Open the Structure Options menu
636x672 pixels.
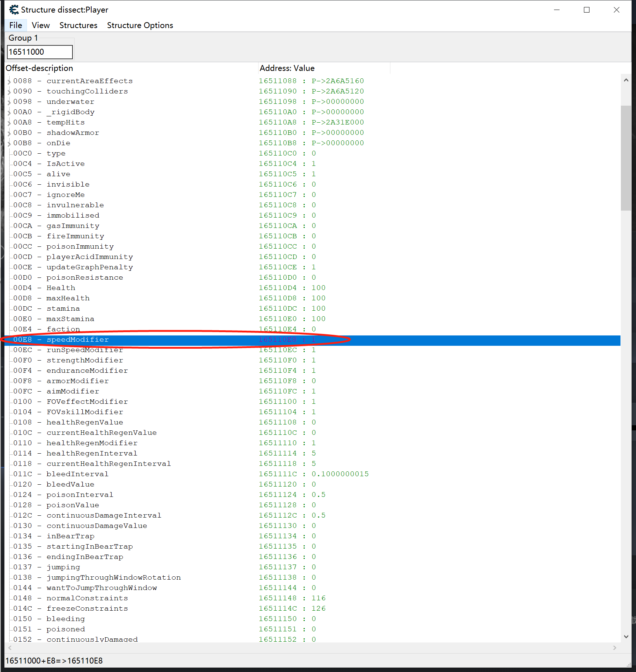(140, 25)
